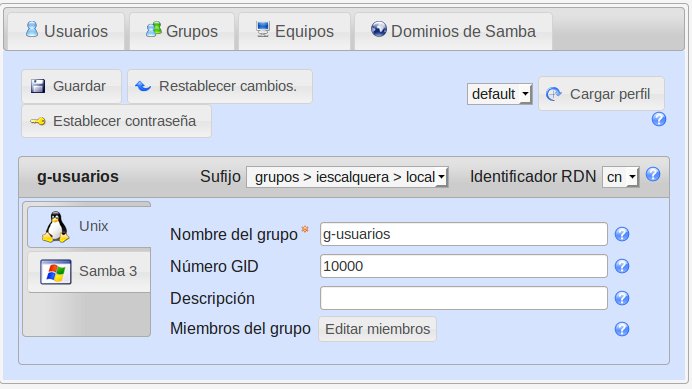The image size is (692, 389).
Task: Click the Miembros del grupo label
Action: click(x=241, y=329)
